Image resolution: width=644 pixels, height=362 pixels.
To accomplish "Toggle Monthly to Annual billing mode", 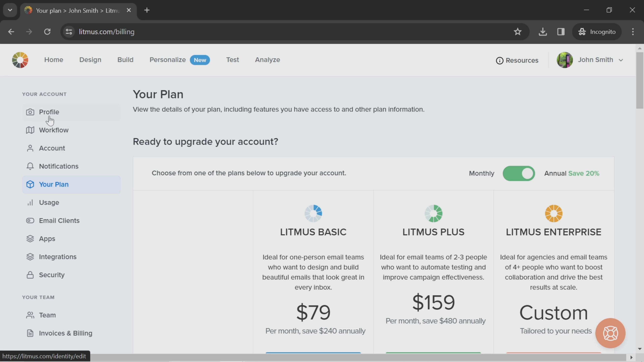I will pyautogui.click(x=519, y=173).
